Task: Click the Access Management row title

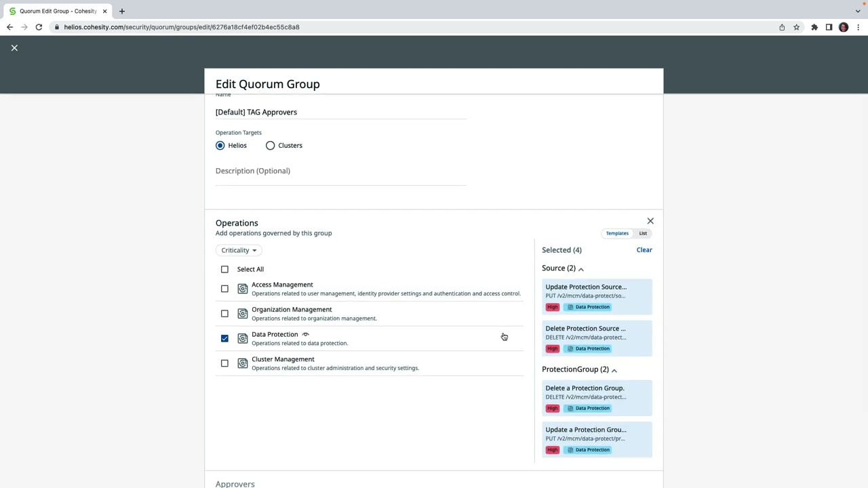Action: (x=282, y=285)
